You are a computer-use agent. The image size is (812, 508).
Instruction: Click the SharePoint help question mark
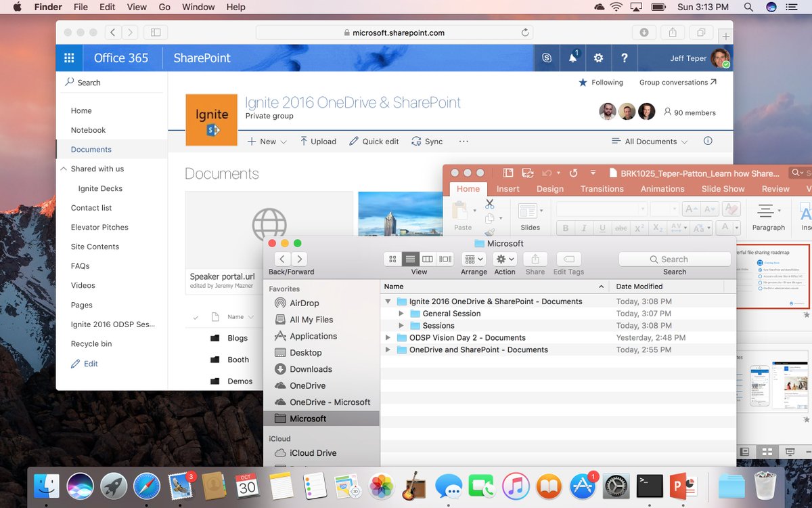[x=624, y=58]
